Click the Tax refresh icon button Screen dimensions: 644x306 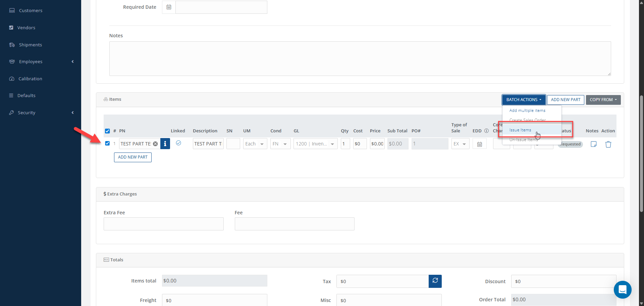click(435, 281)
